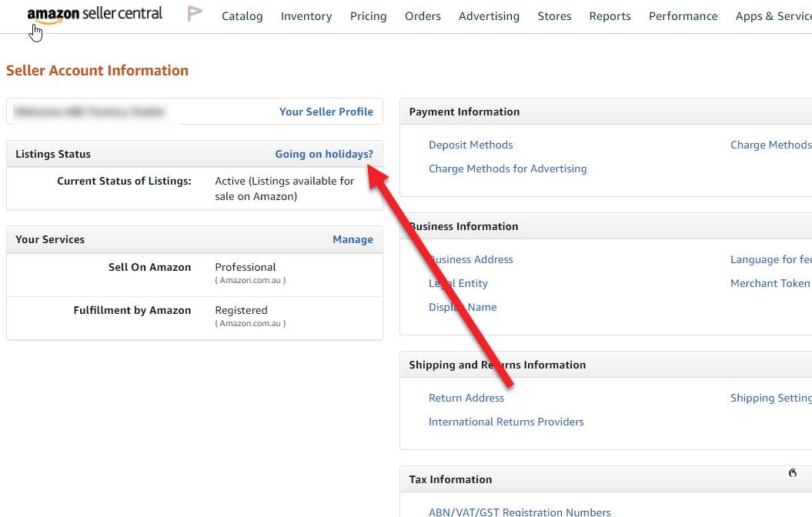Click the blurred seller name
This screenshot has width=812, height=517.
click(89, 112)
